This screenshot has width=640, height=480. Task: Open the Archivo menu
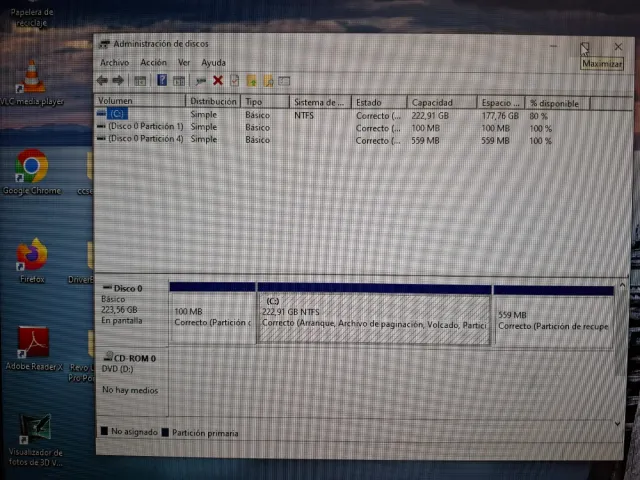pos(115,62)
